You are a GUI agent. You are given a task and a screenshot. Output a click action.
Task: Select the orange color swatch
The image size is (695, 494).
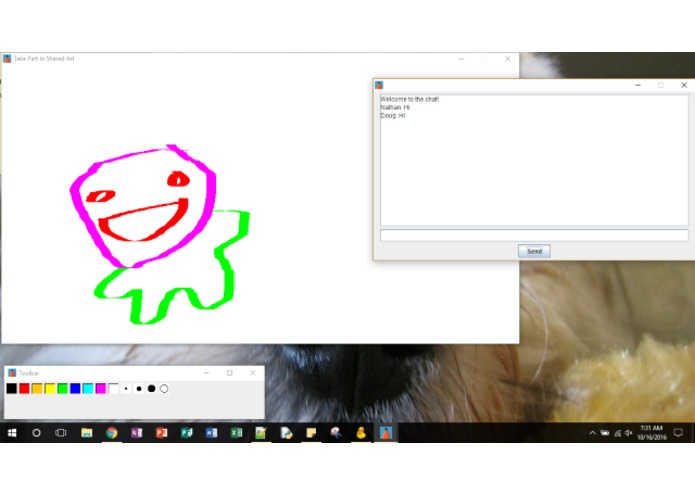pos(37,389)
